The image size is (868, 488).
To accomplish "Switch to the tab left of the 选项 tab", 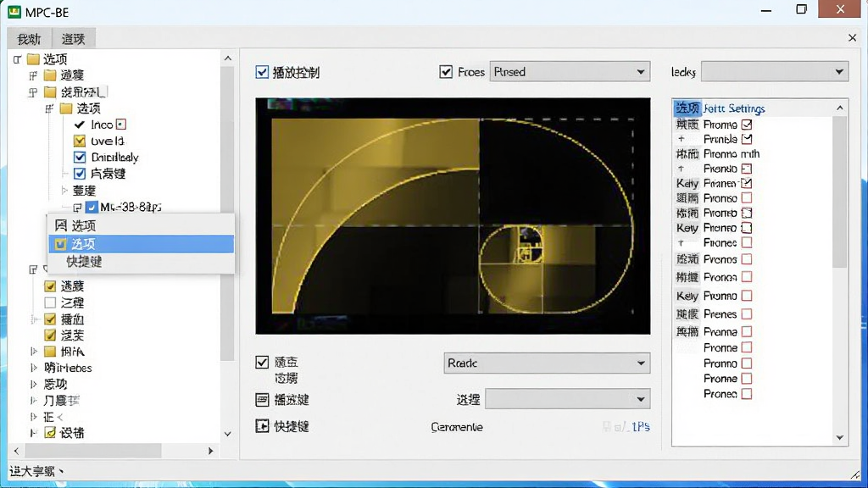I will point(29,39).
